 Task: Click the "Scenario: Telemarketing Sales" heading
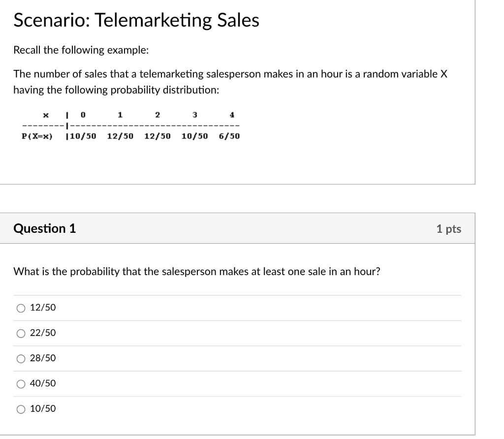pyautogui.click(x=136, y=20)
